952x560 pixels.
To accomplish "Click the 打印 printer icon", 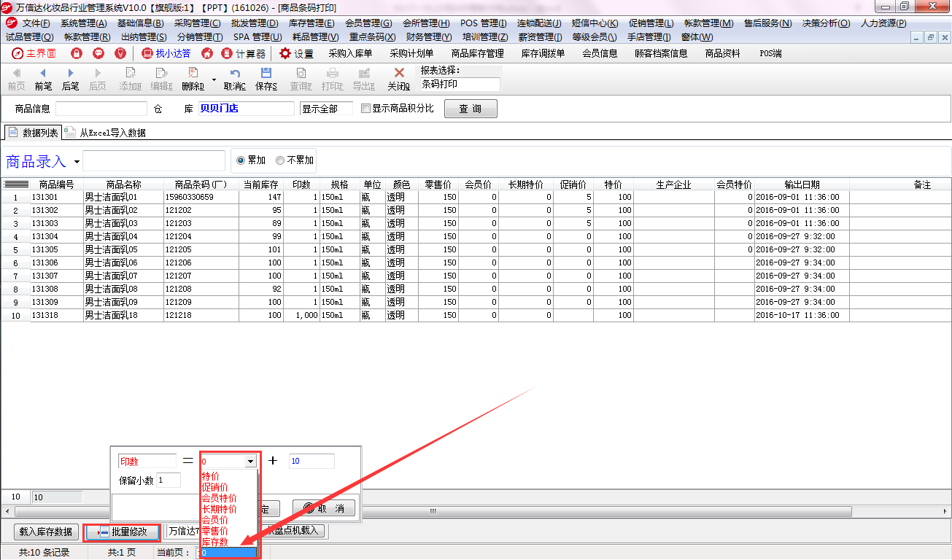I will click(333, 79).
